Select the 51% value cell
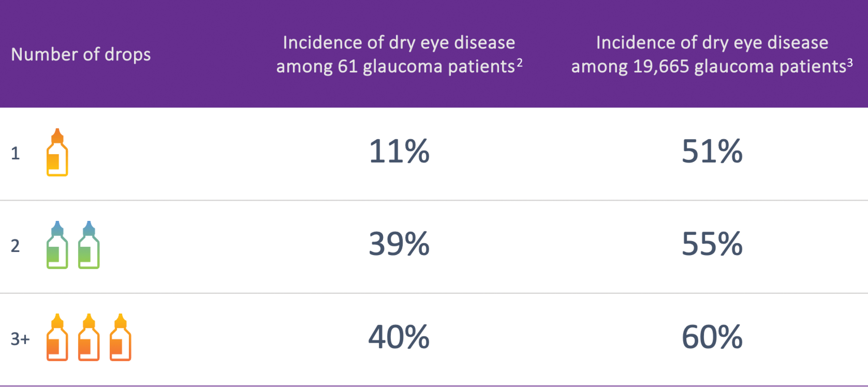Screen dimensions: 868x390 click(712, 151)
